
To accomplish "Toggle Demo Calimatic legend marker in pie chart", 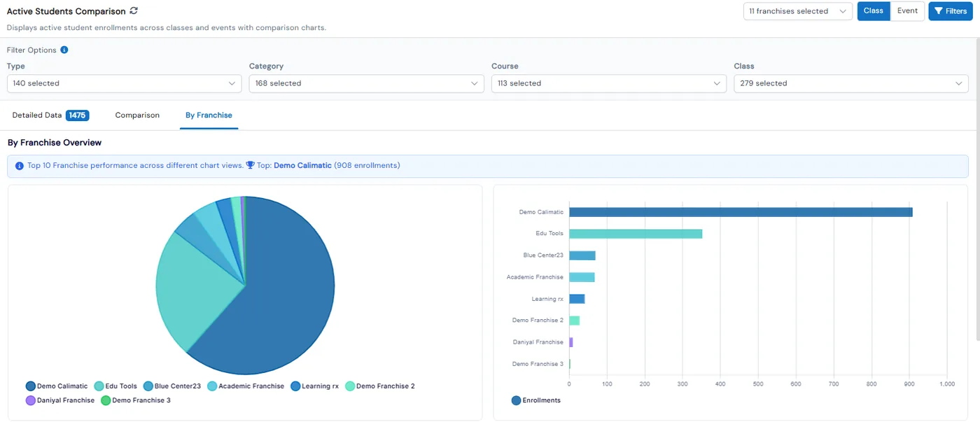I will [x=31, y=386].
